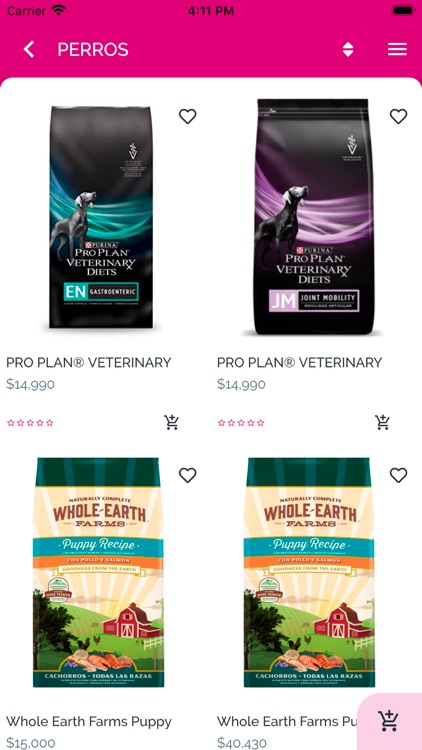Tap the $40,430 price of Whole Earth Farms
422x750 pixels.
click(x=242, y=743)
